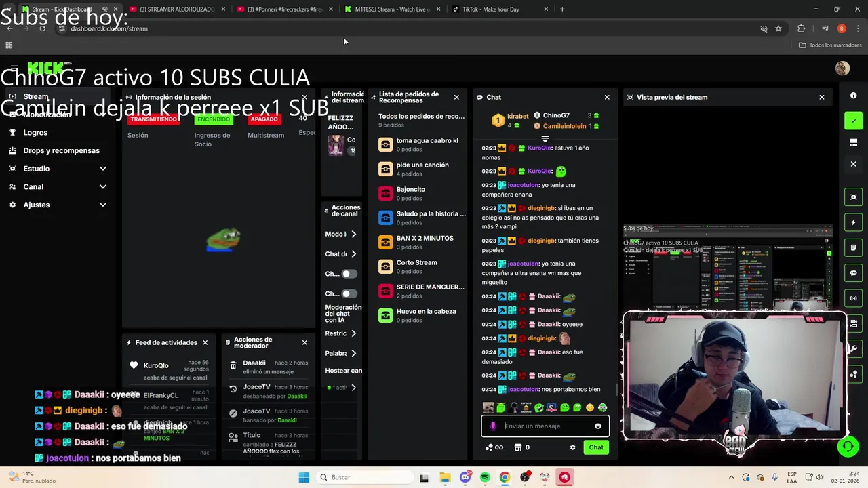Close the Feed de actividades panel
This screenshot has height=488, width=868.
point(205,342)
